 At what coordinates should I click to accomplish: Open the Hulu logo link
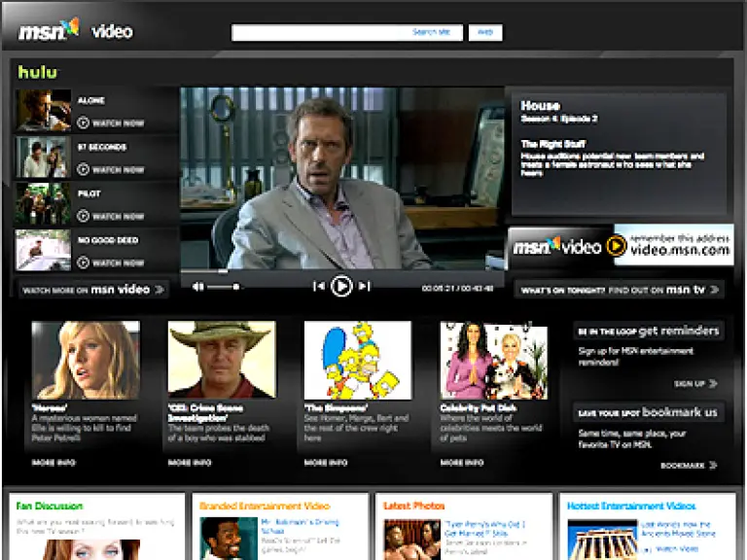pyautogui.click(x=38, y=72)
